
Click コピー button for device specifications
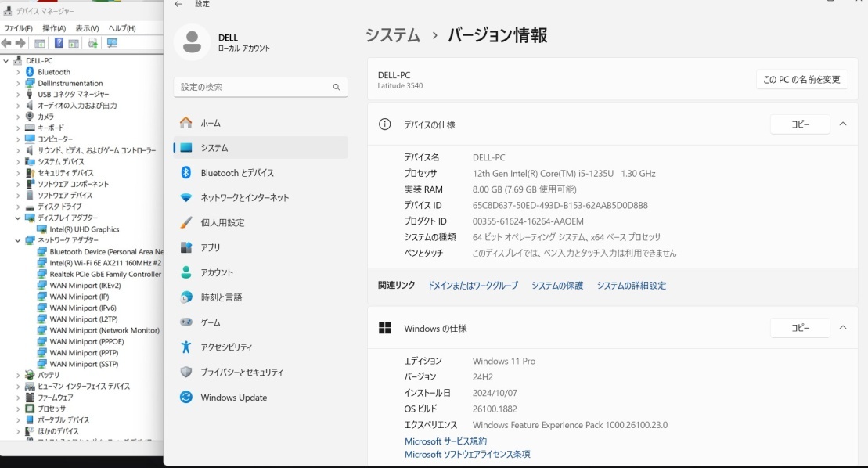point(800,124)
